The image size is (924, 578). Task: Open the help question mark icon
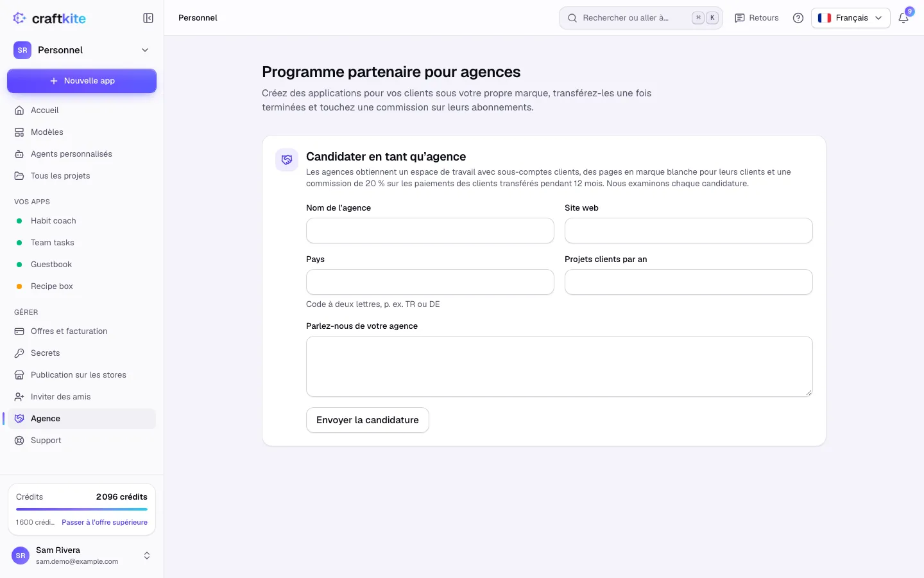798,18
